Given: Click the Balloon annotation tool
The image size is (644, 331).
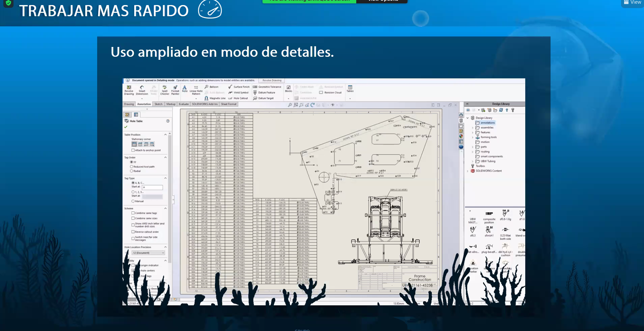Looking at the screenshot, I should pyautogui.click(x=212, y=87).
